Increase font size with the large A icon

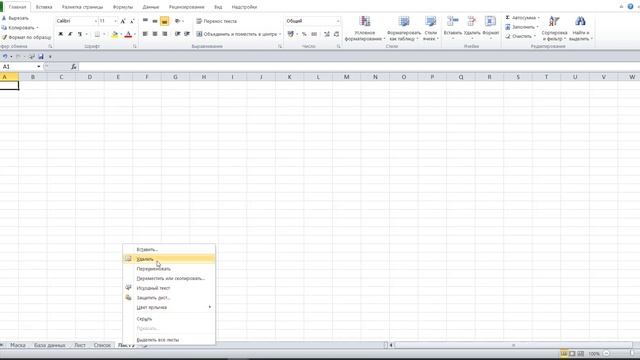click(x=123, y=21)
